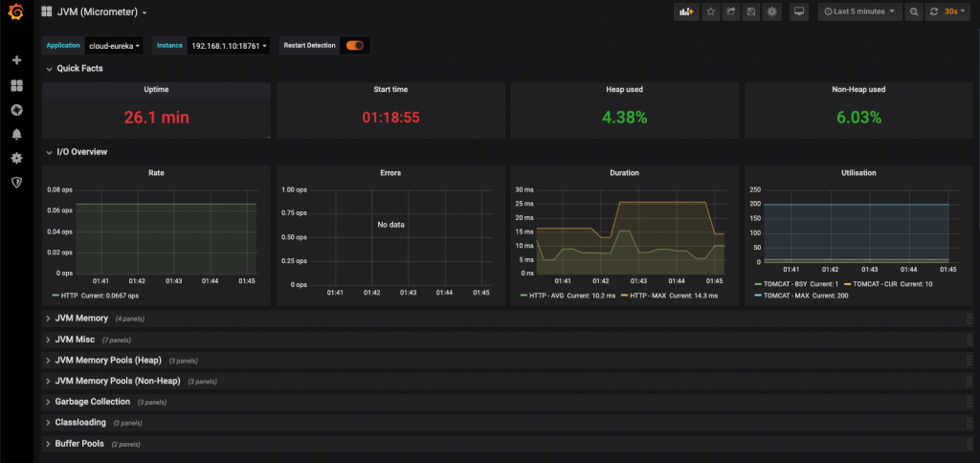Open the Heap used panel title menu

click(624, 89)
